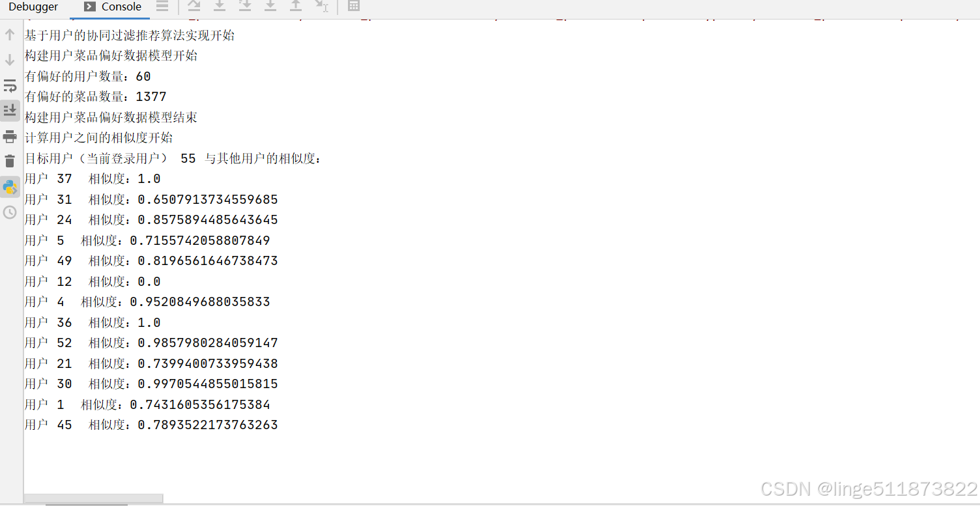Open the clock history icon in the sidebar

10,212
